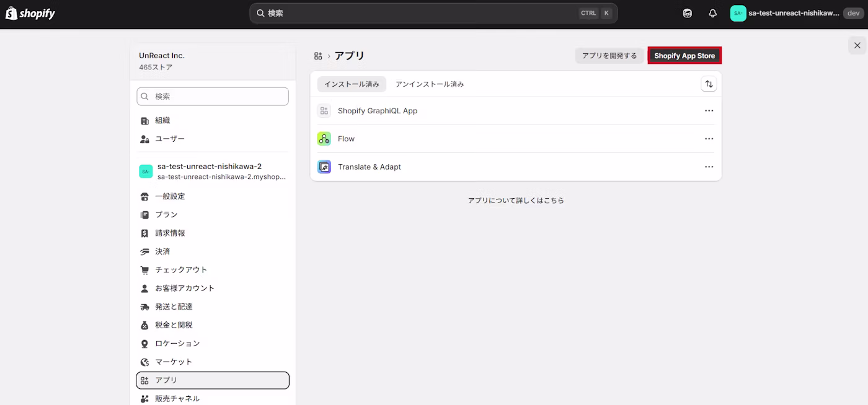Click Shopify GraphiQL App icon
The width and height of the screenshot is (868, 405).
click(324, 111)
